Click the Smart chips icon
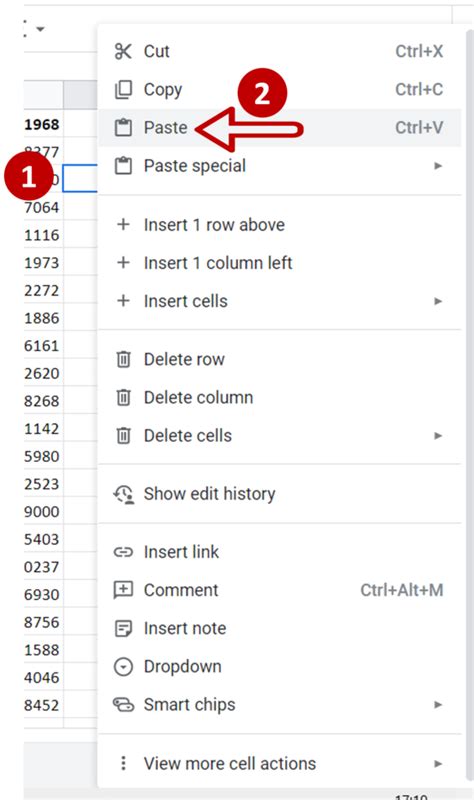 pos(123,705)
